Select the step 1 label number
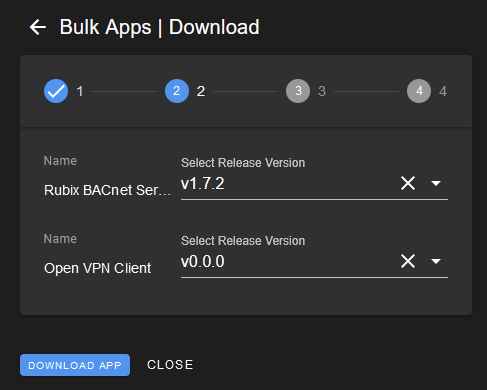The height and width of the screenshot is (390, 487). coord(80,91)
